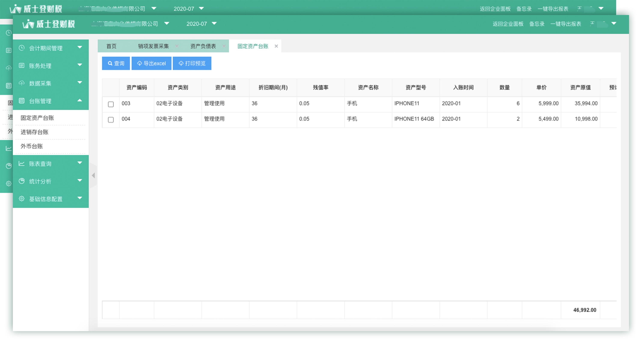Click the 查询 button
The width and height of the screenshot is (644, 347).
click(x=116, y=63)
